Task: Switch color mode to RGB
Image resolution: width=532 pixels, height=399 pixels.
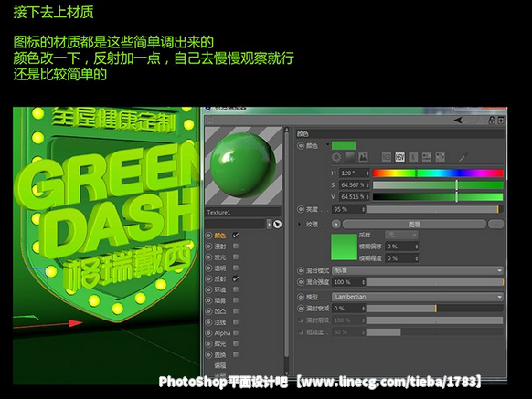Action: click(387, 157)
